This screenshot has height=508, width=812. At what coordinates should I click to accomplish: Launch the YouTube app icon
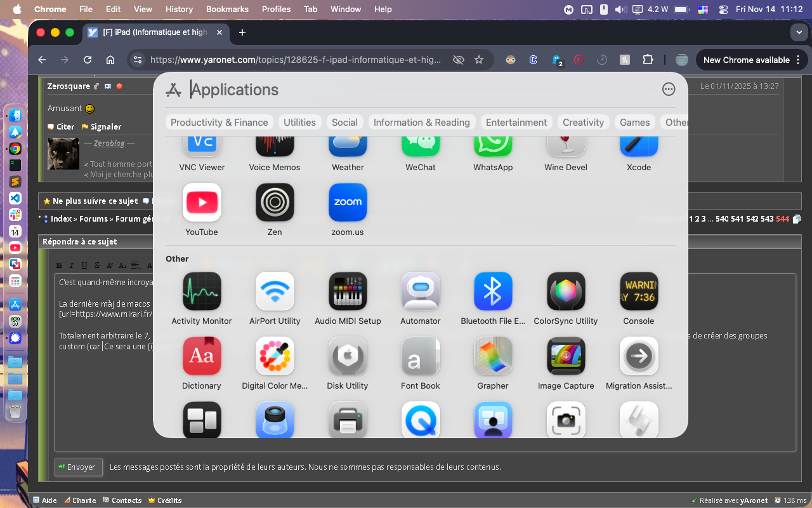(x=202, y=203)
